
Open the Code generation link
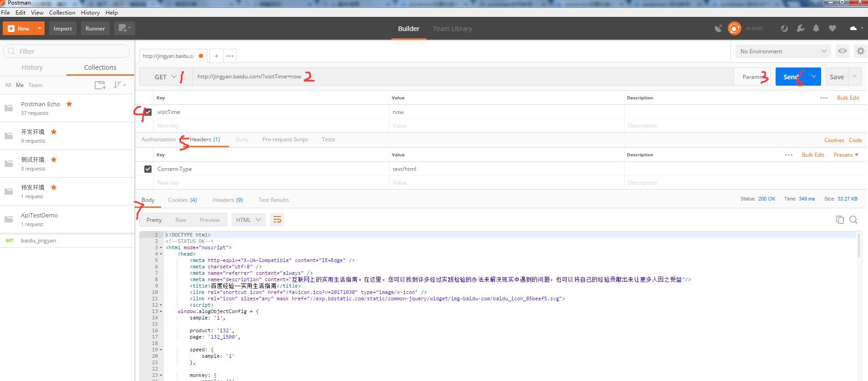(x=855, y=140)
